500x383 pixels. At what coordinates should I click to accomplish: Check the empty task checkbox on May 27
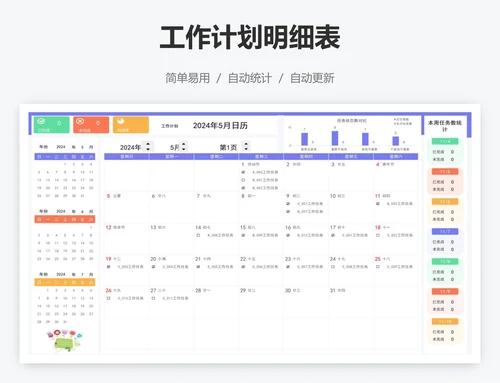pos(153,298)
